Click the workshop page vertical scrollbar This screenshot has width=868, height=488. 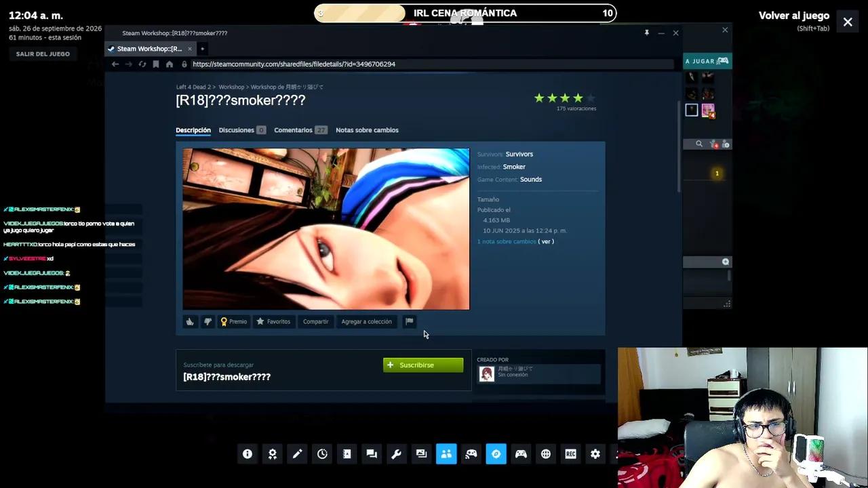click(x=679, y=146)
